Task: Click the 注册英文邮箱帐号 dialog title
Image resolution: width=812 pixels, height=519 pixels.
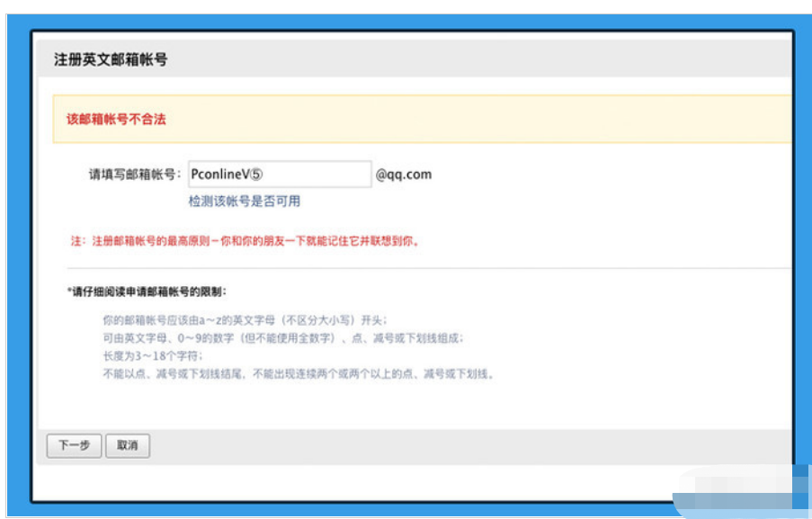Action: 110,60
